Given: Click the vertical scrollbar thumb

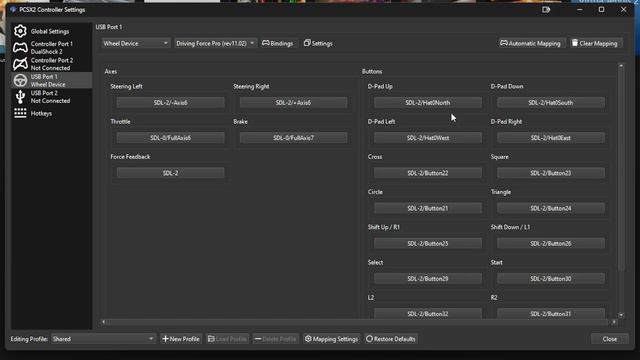Looking at the screenshot, I should (x=621, y=169).
